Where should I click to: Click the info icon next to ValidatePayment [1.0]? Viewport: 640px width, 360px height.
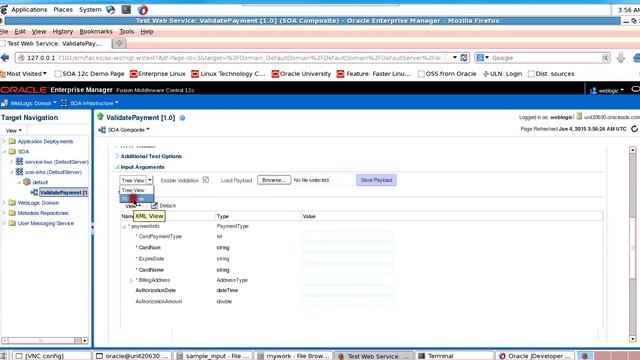[x=182, y=118]
